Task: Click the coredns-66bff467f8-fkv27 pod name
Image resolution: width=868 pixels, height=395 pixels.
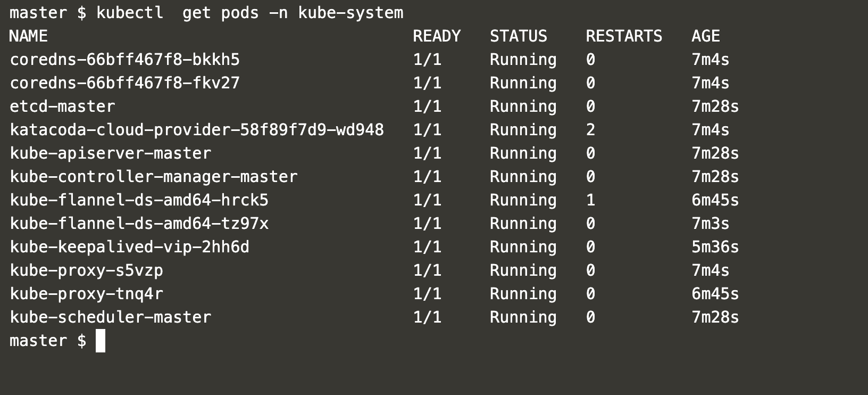Action: pos(124,83)
